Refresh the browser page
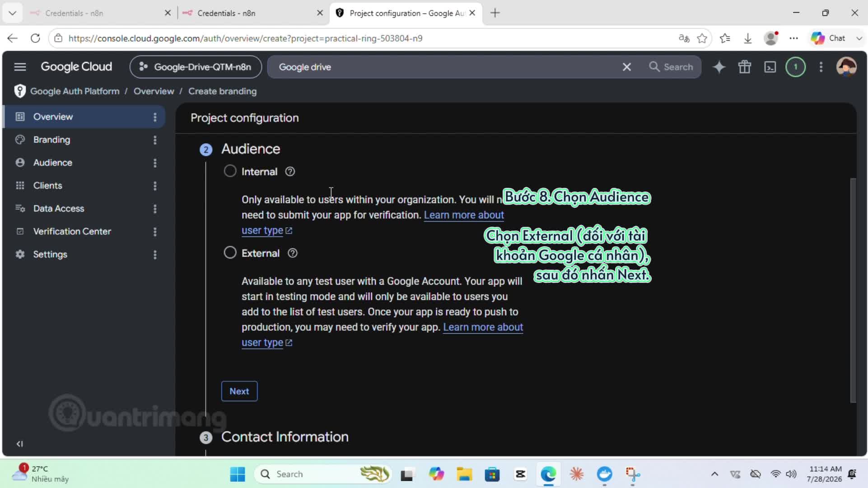This screenshot has height=488, width=868. click(x=35, y=38)
